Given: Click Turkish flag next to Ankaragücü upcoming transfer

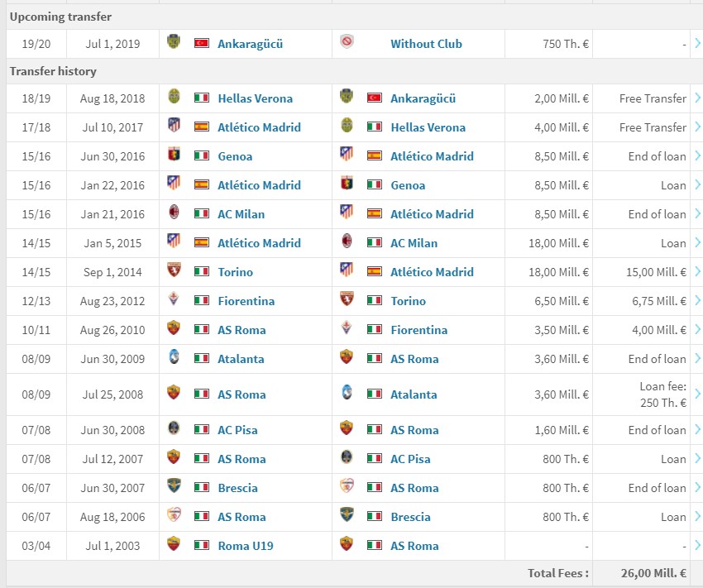Looking at the screenshot, I should click(201, 44).
